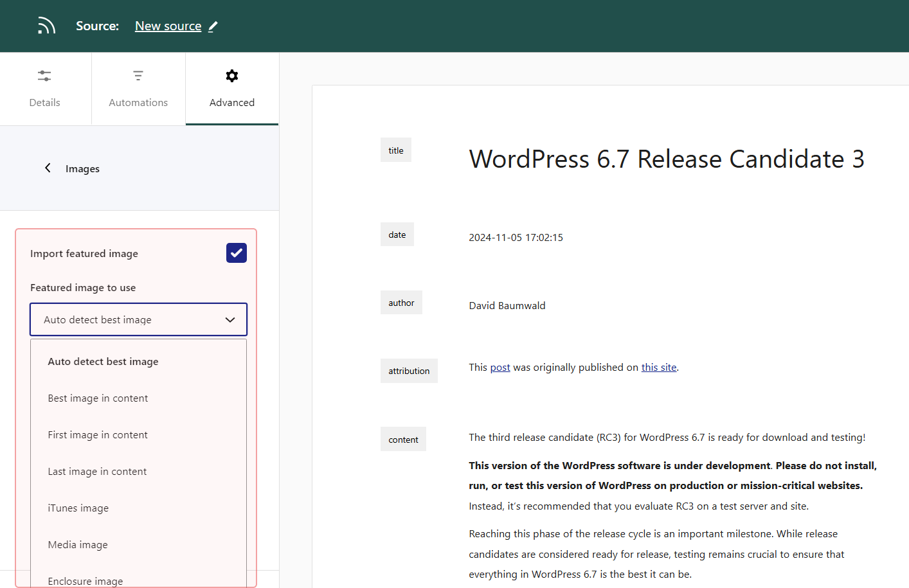Viewport: 909px width, 588px height.
Task: Select Auto detect best image option
Action: [x=103, y=361]
